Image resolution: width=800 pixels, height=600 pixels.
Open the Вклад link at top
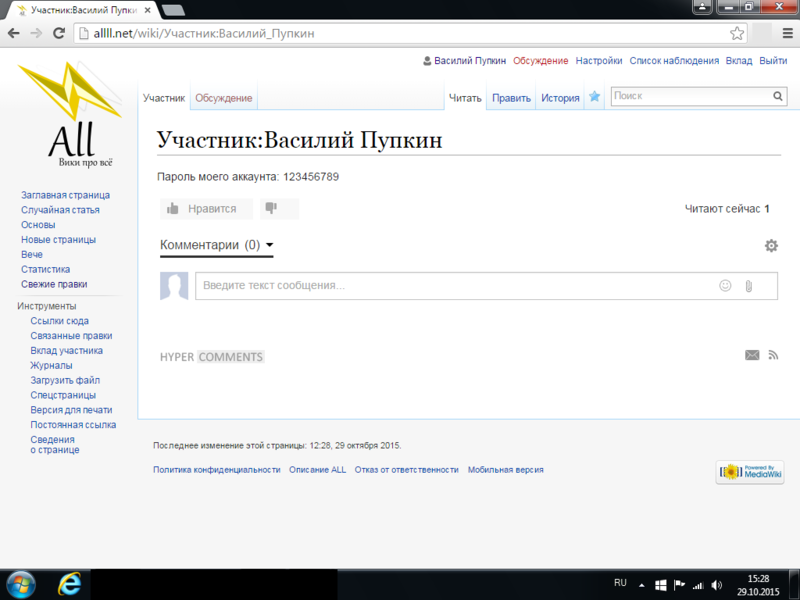coord(739,61)
